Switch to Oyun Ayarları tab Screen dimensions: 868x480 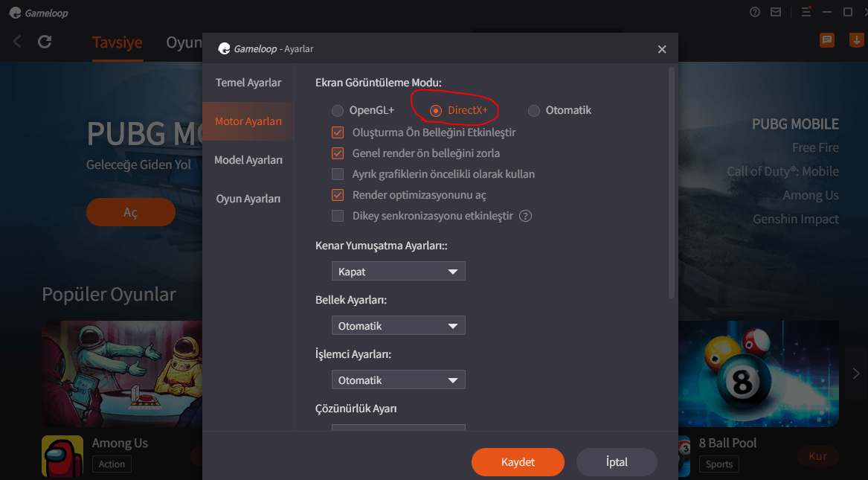tap(248, 198)
